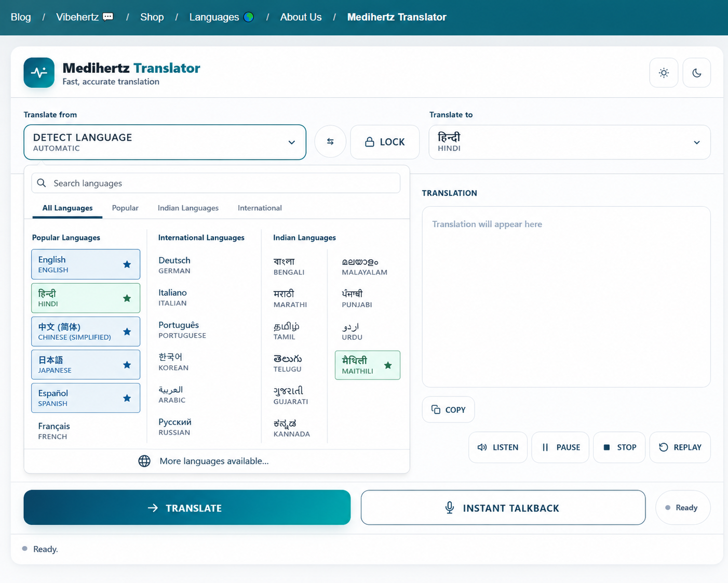Image resolution: width=728 pixels, height=583 pixels.
Task: Click the TRANSLATE button
Action: click(187, 508)
